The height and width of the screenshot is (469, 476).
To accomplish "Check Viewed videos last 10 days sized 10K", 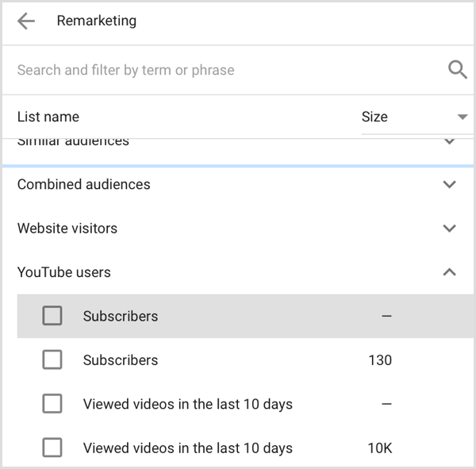I will click(52, 448).
